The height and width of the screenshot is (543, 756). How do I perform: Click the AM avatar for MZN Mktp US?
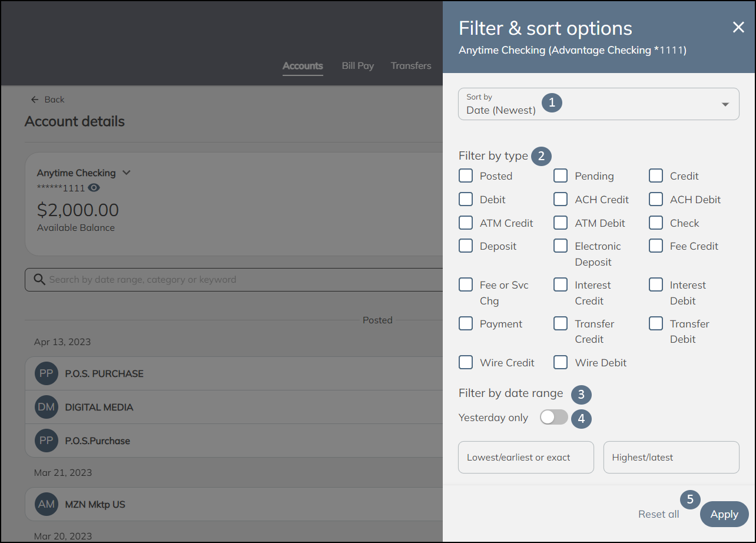(x=47, y=504)
